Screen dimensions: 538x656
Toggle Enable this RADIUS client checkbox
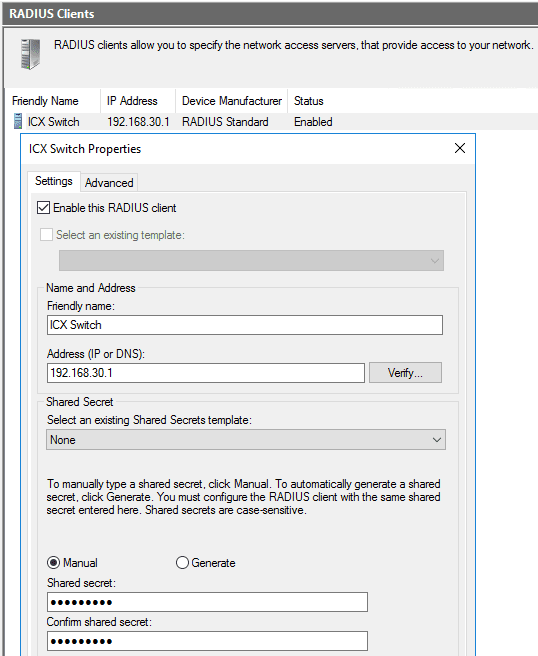[44, 208]
